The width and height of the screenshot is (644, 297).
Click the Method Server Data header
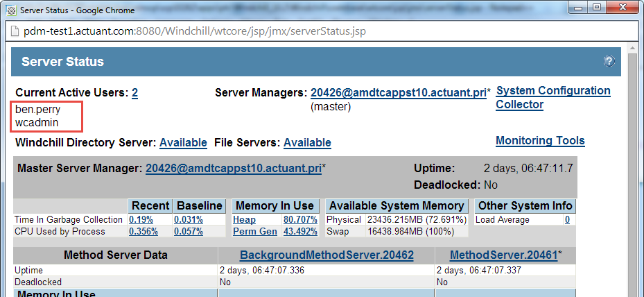(x=115, y=255)
